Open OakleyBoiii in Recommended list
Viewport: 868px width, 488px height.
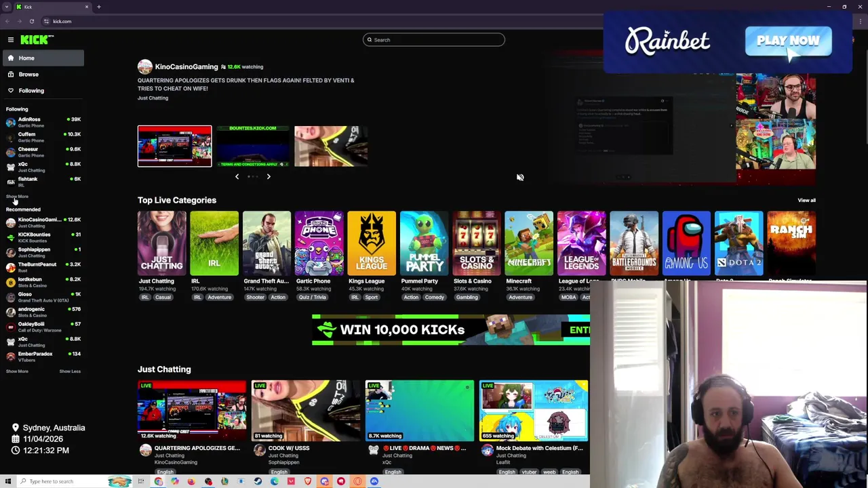pos(42,327)
